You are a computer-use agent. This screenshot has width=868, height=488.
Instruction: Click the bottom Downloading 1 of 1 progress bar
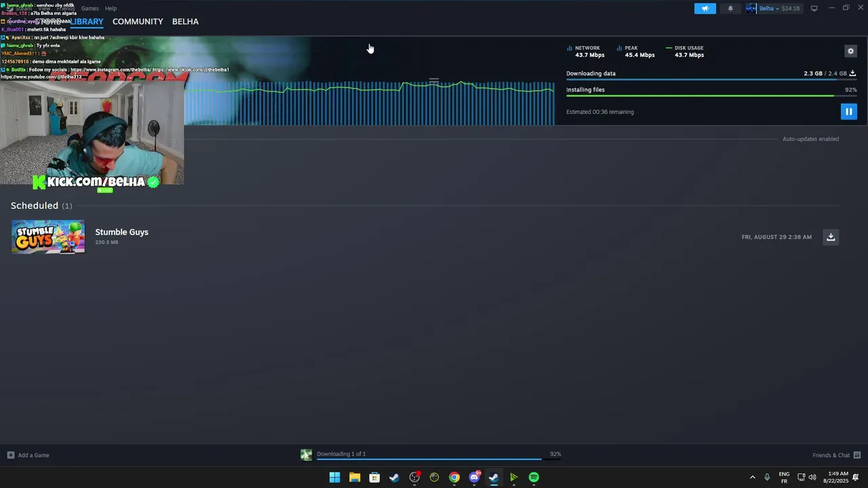pyautogui.click(x=439, y=460)
